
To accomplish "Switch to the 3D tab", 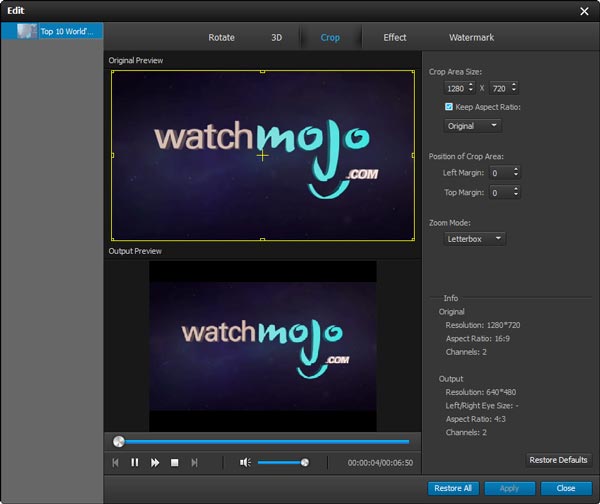I will tap(276, 38).
